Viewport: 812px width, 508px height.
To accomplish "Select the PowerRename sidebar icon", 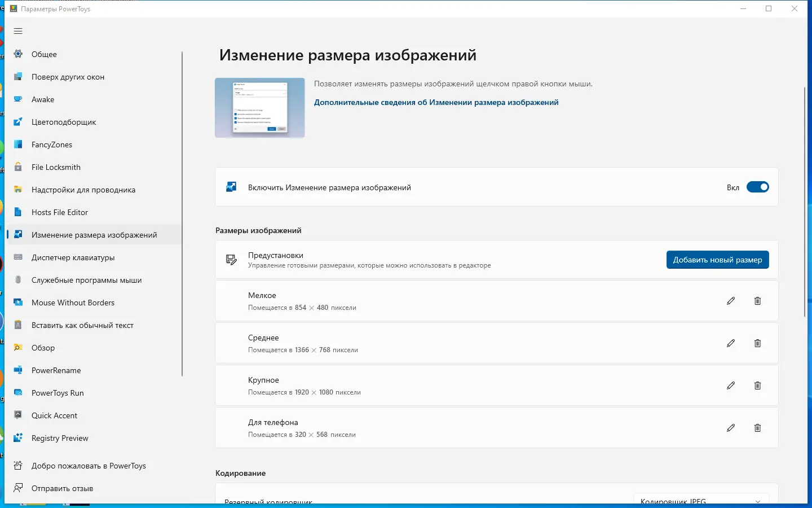I will point(18,370).
